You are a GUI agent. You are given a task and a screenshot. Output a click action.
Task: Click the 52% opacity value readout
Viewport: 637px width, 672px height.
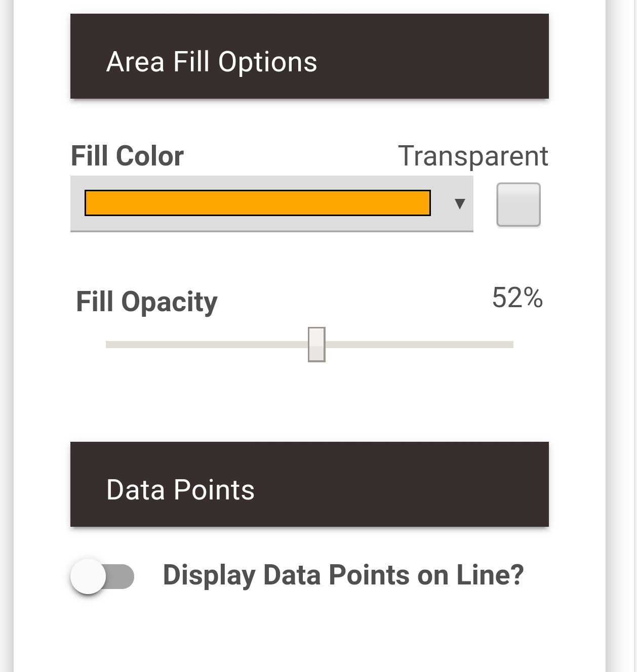tap(517, 298)
